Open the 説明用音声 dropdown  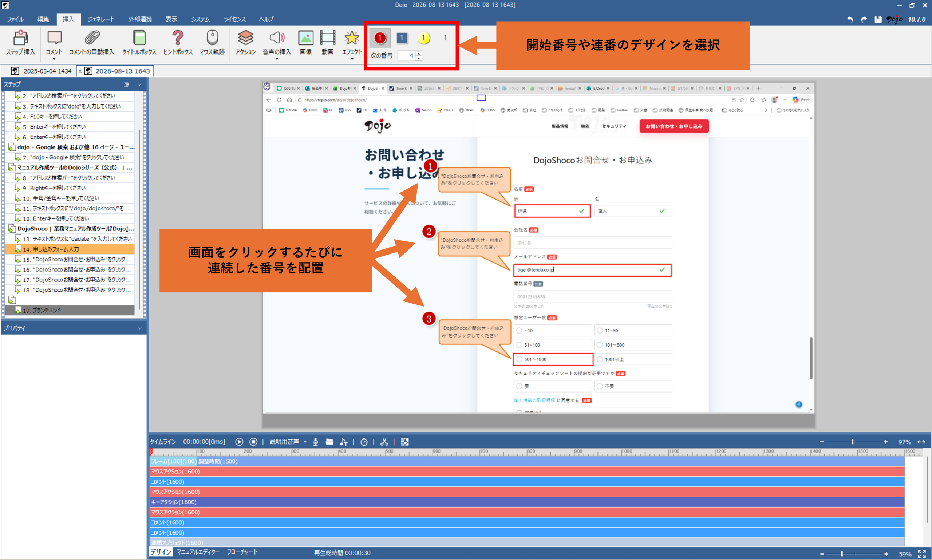point(305,442)
